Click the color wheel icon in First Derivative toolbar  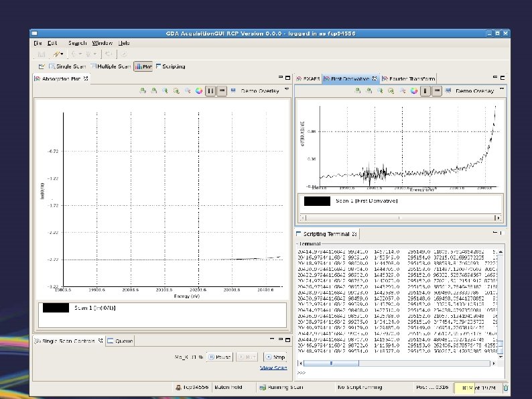[x=413, y=91]
